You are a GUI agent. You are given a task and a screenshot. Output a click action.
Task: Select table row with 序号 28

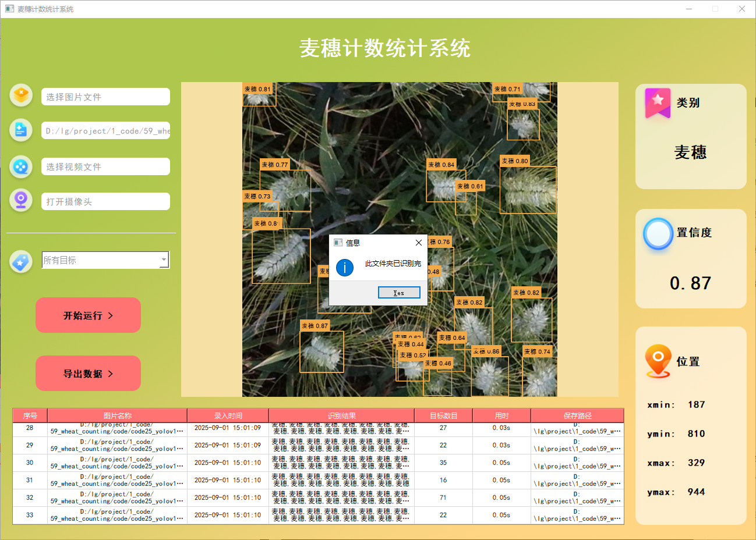[318, 428]
